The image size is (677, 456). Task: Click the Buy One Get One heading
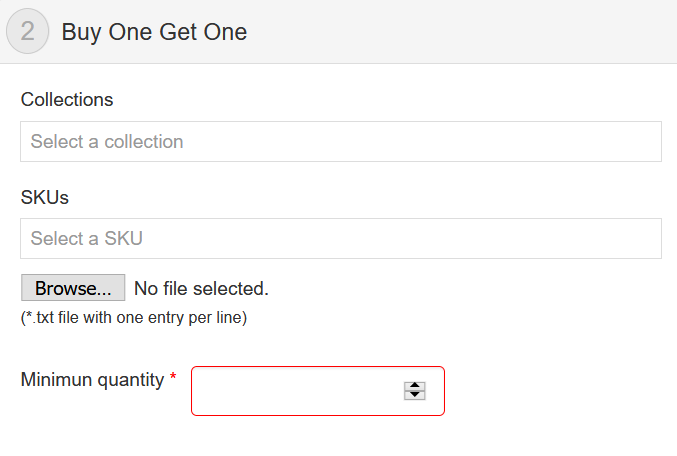coord(154,32)
